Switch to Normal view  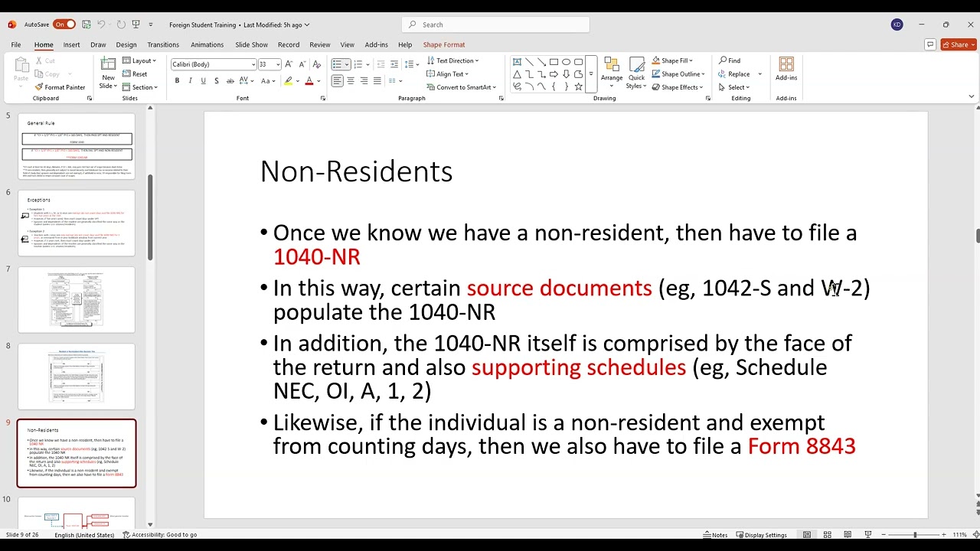pyautogui.click(x=807, y=534)
